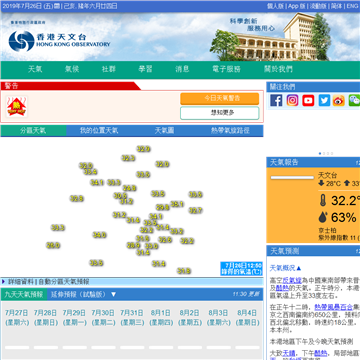The image size is (360, 360).
Task: Follow the 熱帶風暴百合 hyperlink
Action: [333, 307]
